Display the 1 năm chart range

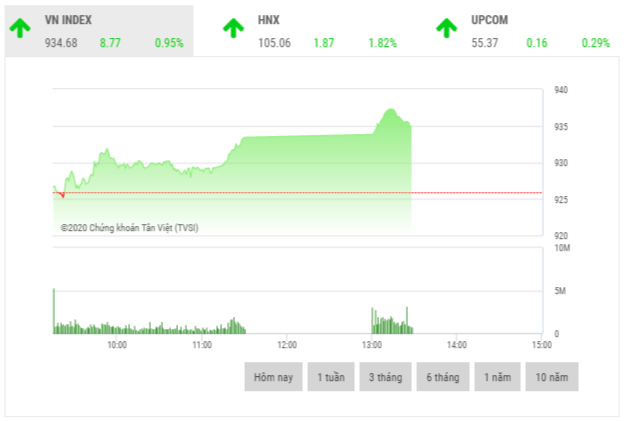[x=496, y=377]
